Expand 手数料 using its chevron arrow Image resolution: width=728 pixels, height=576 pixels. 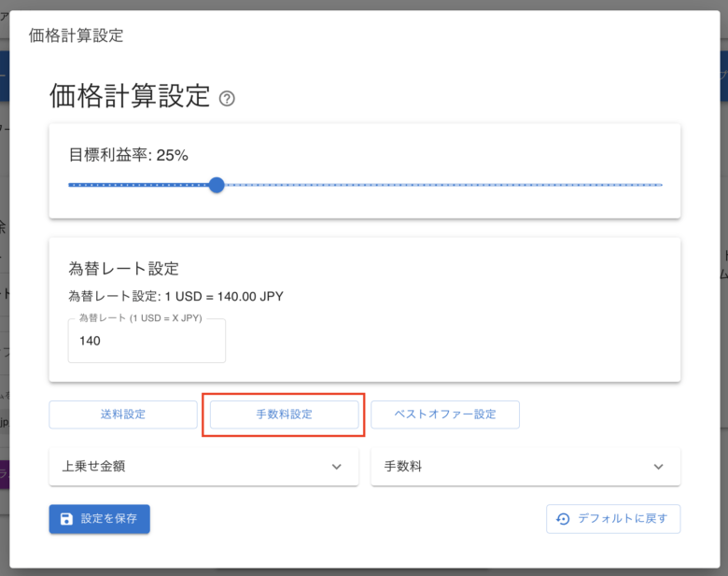pos(658,467)
